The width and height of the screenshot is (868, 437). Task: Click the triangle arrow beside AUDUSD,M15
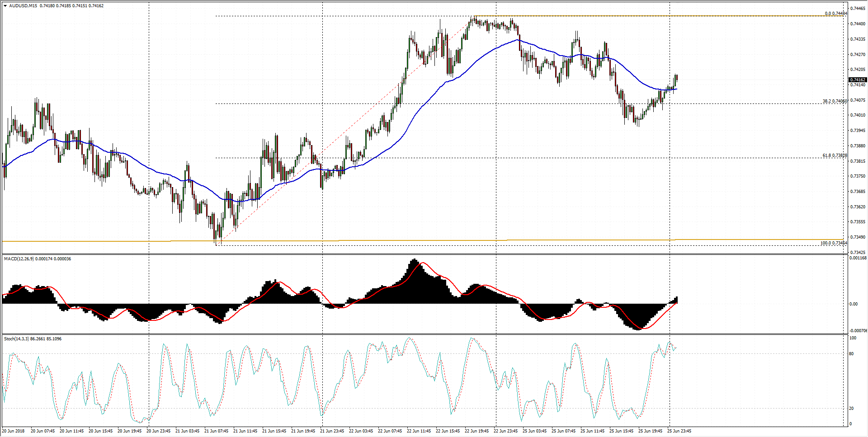[5, 6]
